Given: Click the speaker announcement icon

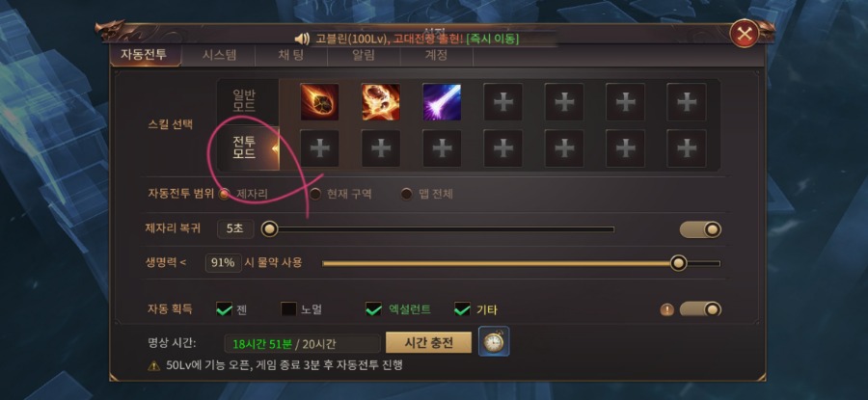Looking at the screenshot, I should pyautogui.click(x=302, y=39).
